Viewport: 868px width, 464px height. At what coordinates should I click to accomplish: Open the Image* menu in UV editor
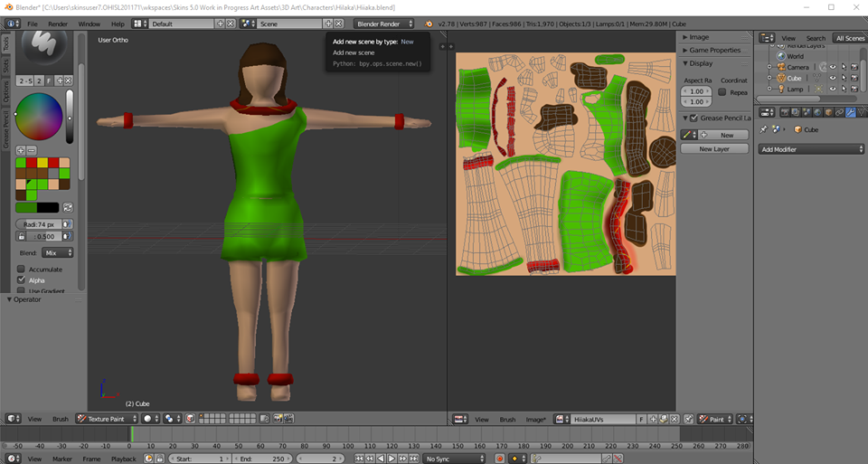[536, 419]
